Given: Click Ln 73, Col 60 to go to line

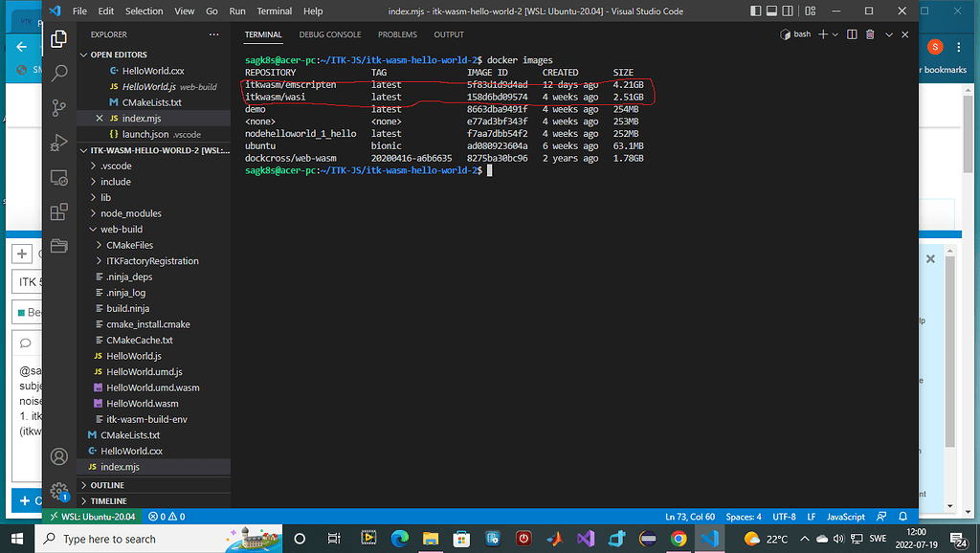Looking at the screenshot, I should point(690,516).
